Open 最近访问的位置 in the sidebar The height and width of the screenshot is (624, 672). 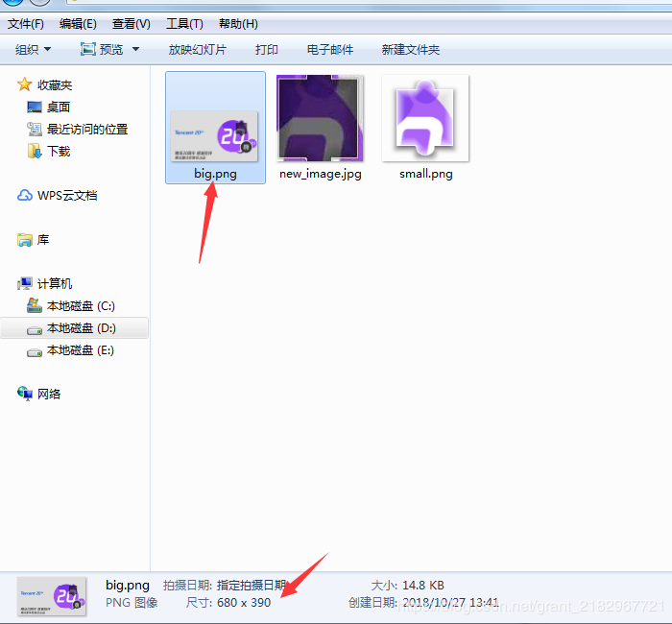(x=87, y=129)
